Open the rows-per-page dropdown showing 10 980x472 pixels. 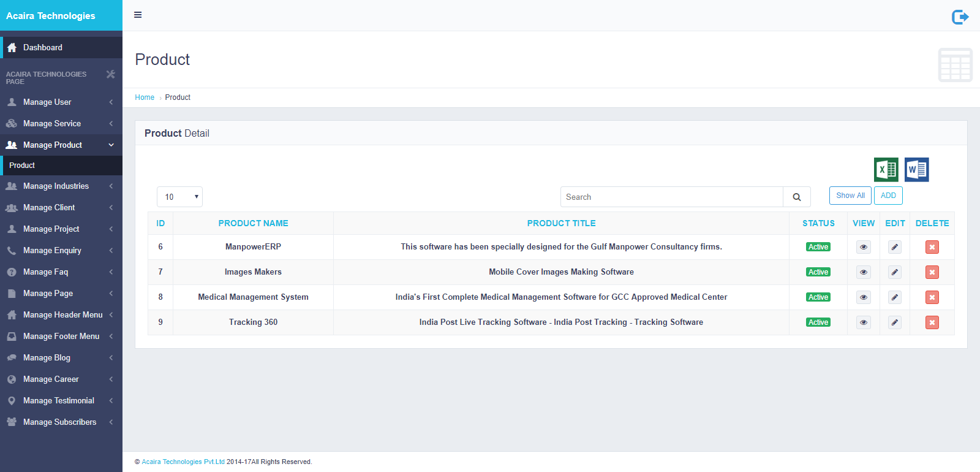coord(179,197)
